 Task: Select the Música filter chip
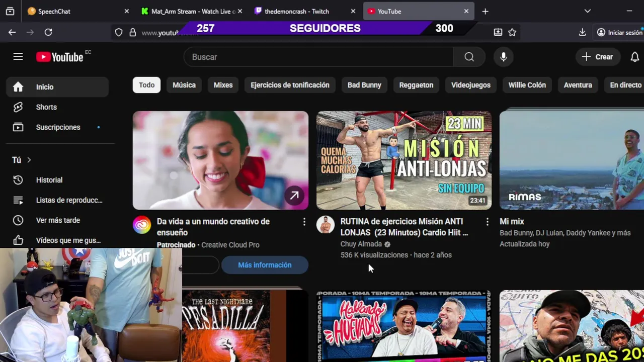pos(184,85)
